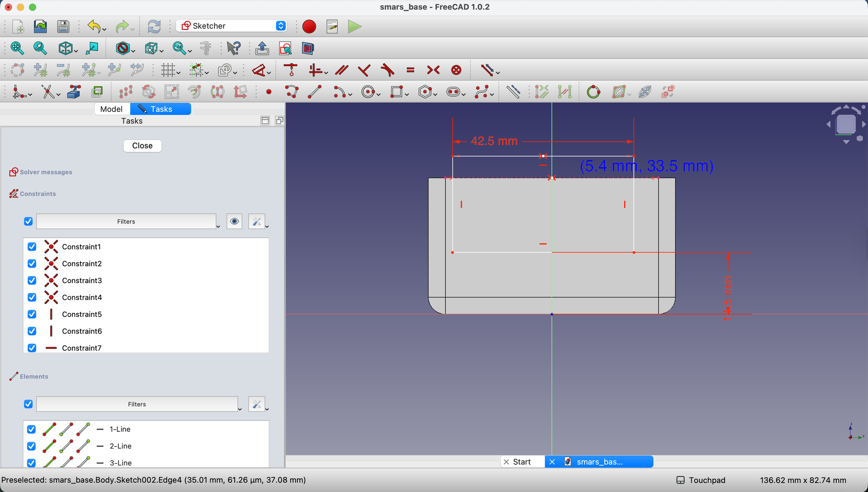Toggle constraint visibility eye button
This screenshot has width=868, height=492.
[234, 222]
